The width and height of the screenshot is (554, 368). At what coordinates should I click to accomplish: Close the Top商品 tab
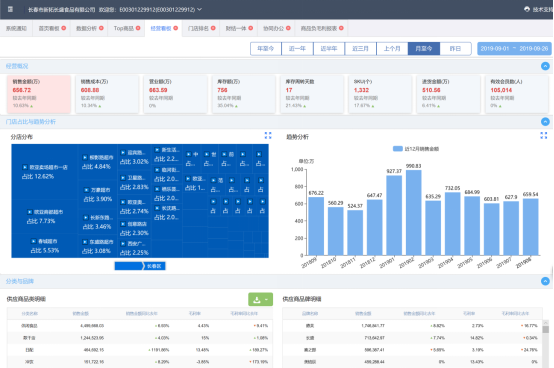tap(138, 28)
